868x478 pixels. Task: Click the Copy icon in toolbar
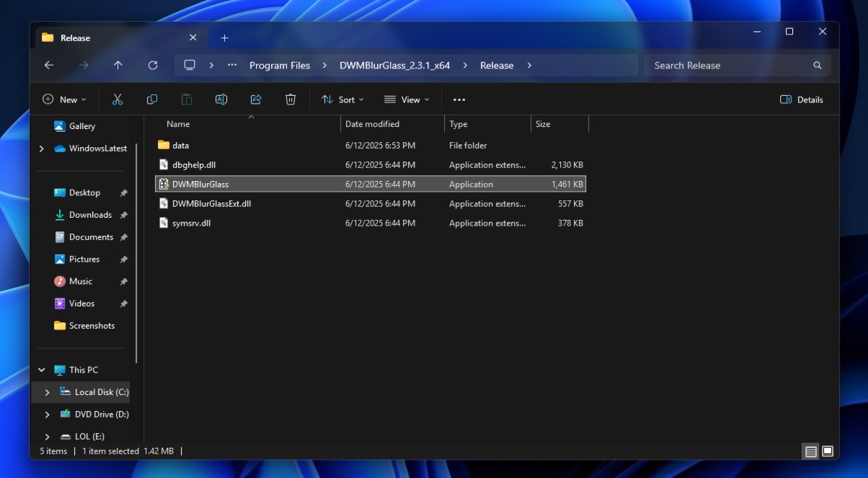pos(152,99)
